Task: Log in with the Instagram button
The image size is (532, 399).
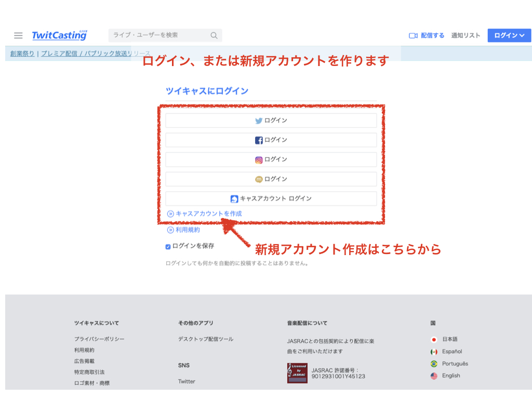Action: tap(271, 159)
